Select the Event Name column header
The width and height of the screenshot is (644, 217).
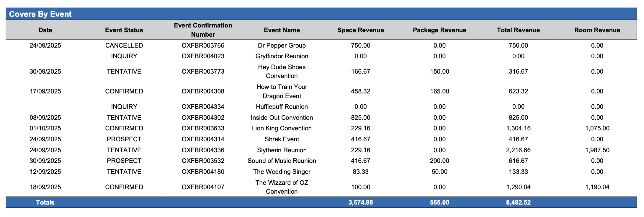tap(282, 30)
